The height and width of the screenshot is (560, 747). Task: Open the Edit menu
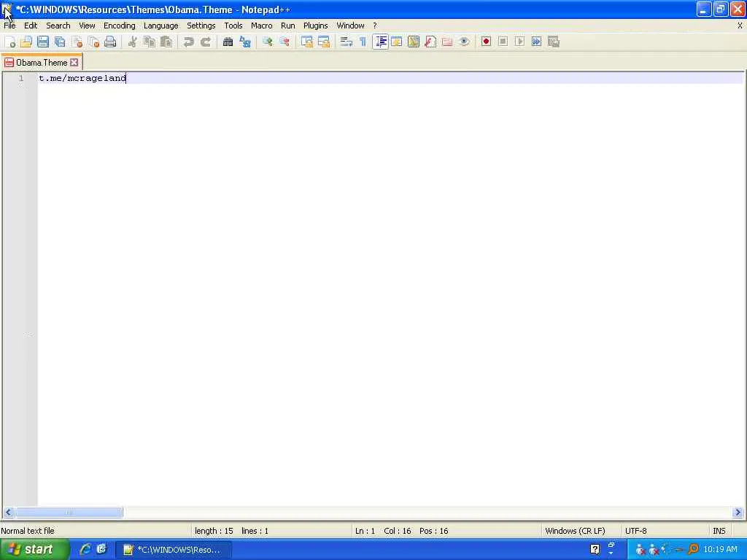click(x=31, y=26)
